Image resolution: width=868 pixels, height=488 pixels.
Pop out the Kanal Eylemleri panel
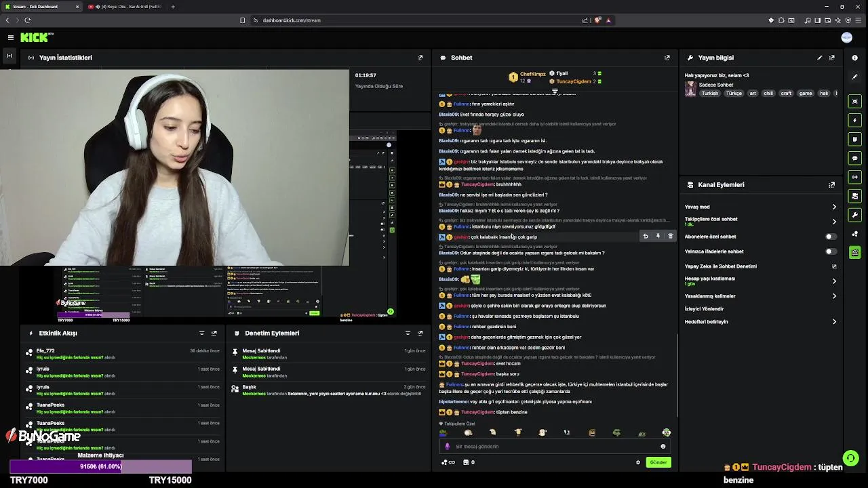coord(832,184)
